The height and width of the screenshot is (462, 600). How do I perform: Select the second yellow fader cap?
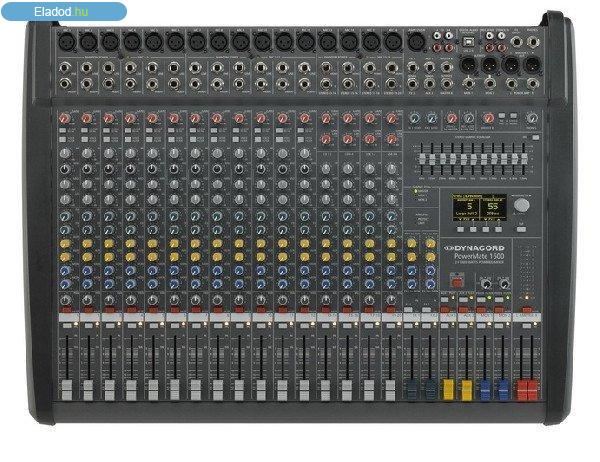[466, 389]
